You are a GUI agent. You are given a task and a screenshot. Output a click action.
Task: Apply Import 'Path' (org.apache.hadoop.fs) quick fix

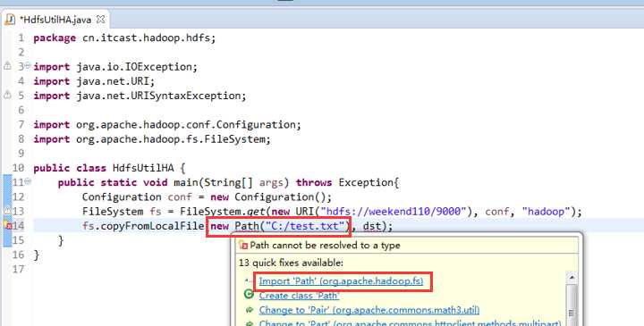pyautogui.click(x=341, y=280)
